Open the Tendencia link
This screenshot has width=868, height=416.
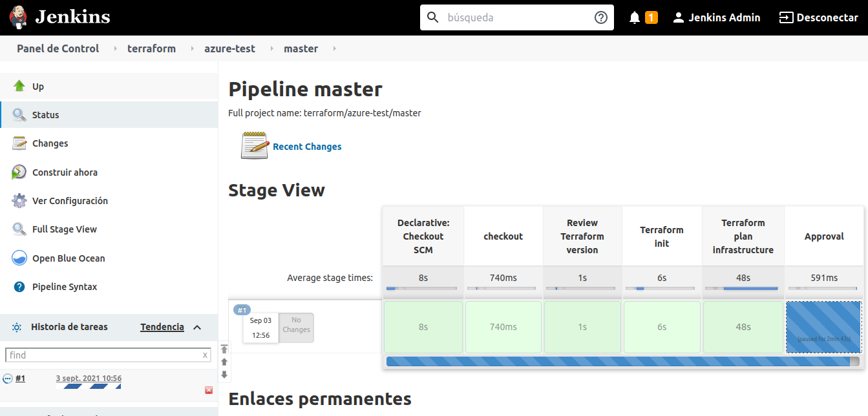[x=162, y=327]
